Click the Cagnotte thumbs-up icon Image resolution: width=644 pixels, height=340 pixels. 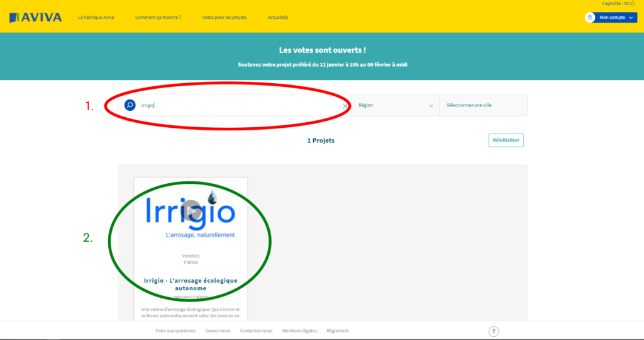coord(633,3)
